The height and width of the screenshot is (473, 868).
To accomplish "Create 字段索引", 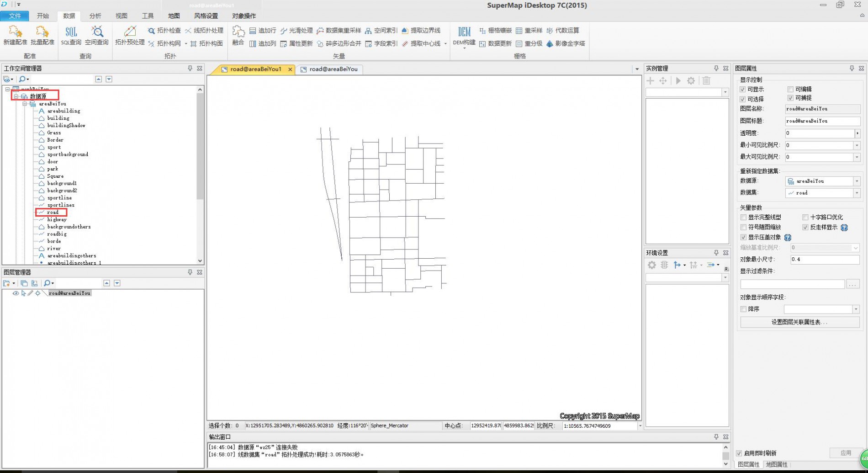I will click(381, 44).
